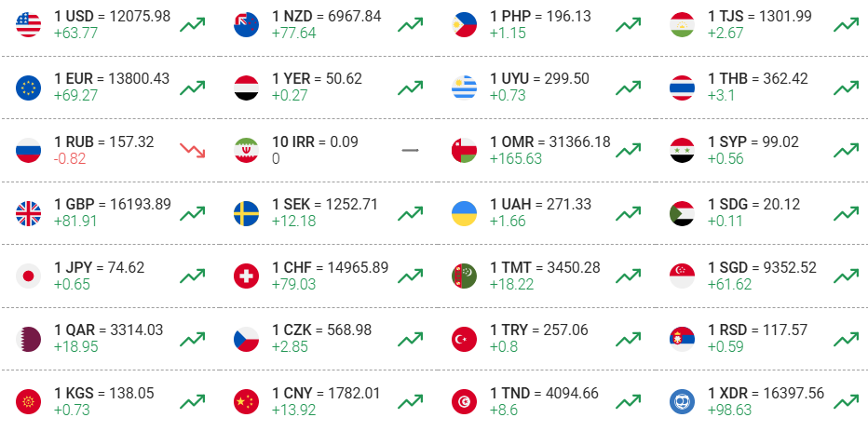868x431 pixels.
Task: Click the 1 NZD = 6967.84 entry
Action: [x=327, y=16]
